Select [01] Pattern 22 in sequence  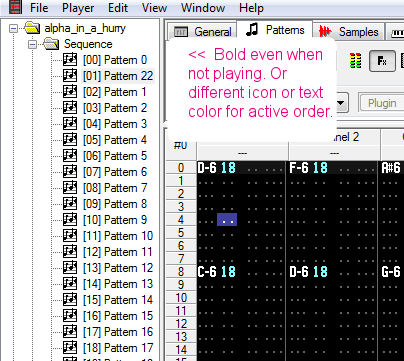point(118,76)
